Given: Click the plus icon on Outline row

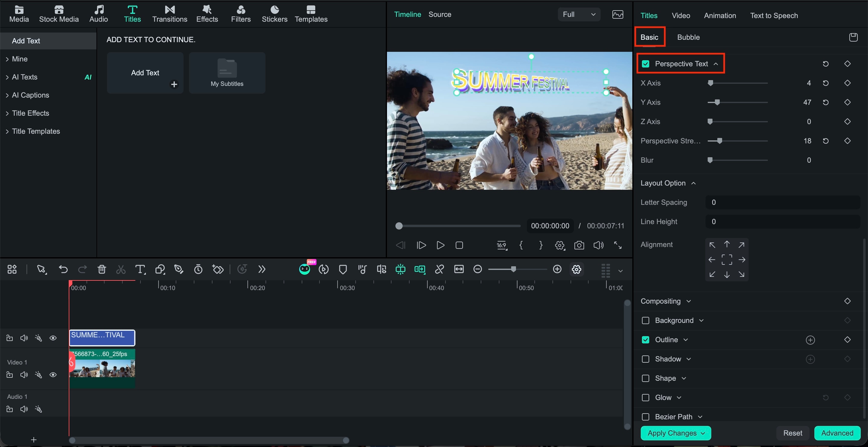Looking at the screenshot, I should tap(810, 340).
